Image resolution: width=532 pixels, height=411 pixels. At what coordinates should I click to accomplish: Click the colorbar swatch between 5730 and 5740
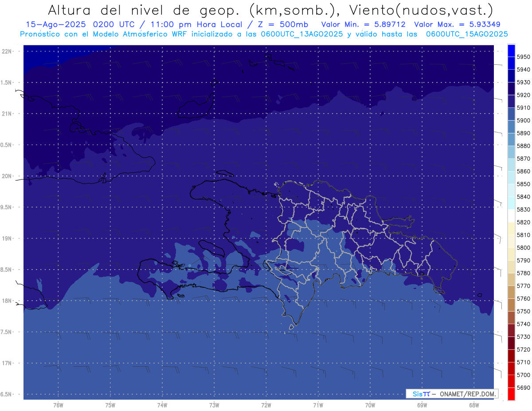click(511, 330)
